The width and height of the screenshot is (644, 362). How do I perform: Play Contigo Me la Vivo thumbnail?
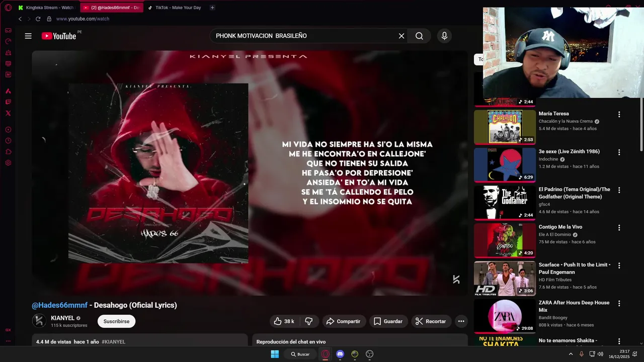click(505, 240)
